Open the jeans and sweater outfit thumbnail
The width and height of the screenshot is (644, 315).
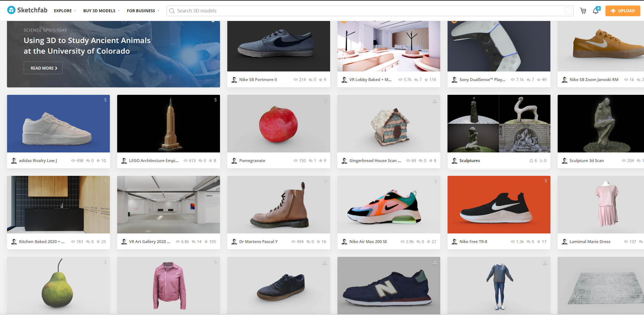499,286
